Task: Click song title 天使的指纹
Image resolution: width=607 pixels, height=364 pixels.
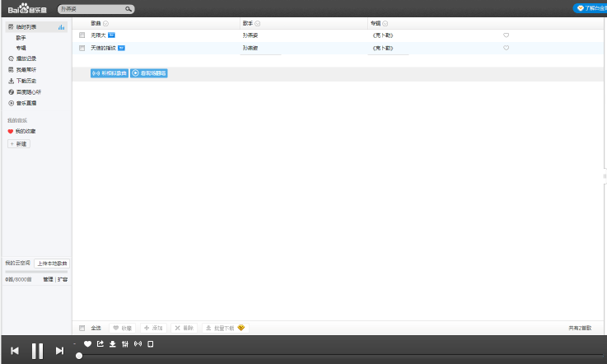Action: (103, 48)
